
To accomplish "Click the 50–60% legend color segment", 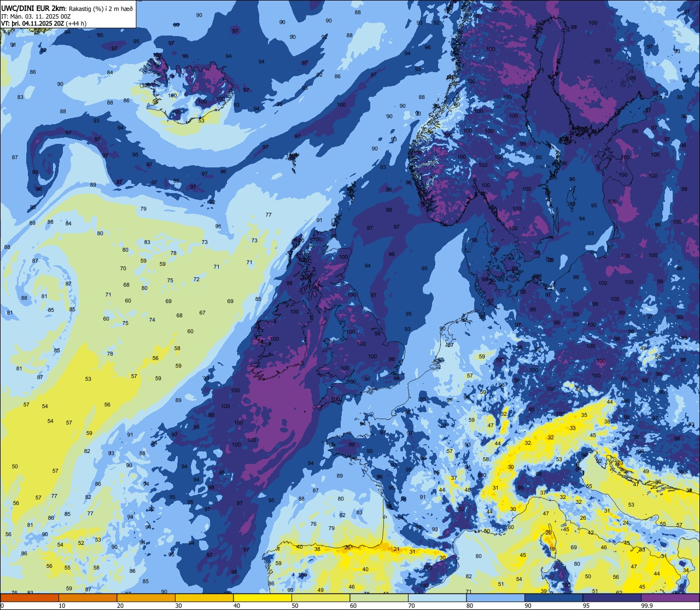I will point(320,597).
